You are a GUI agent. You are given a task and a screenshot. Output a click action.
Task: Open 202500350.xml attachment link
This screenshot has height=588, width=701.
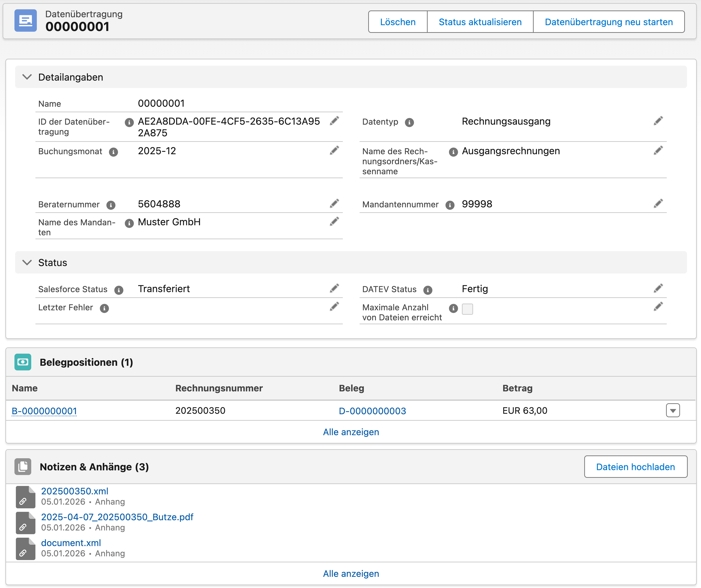[x=74, y=491]
